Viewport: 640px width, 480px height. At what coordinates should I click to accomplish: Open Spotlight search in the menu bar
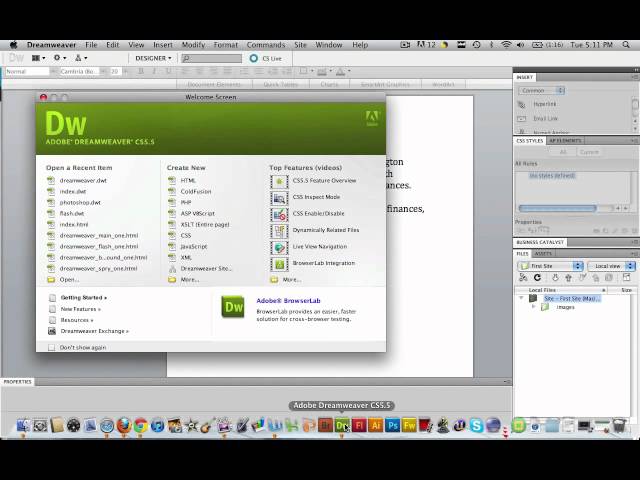coord(626,45)
